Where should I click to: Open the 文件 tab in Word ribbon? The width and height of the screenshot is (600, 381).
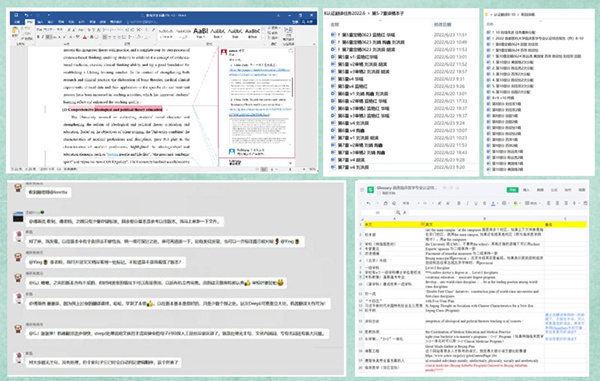[x=17, y=22]
